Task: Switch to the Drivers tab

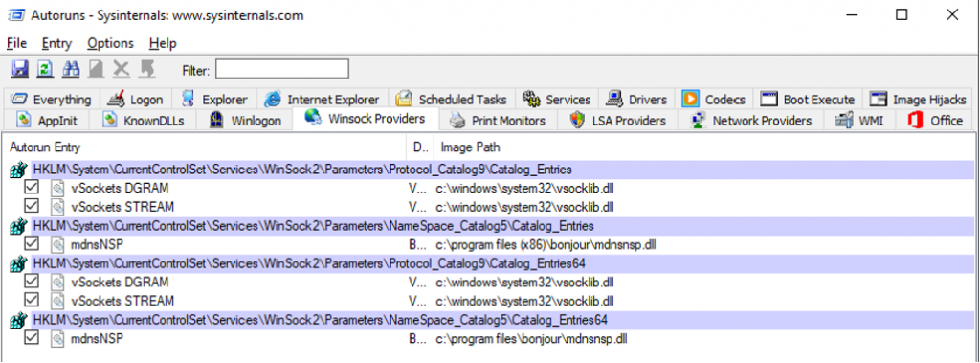Action: point(636,100)
